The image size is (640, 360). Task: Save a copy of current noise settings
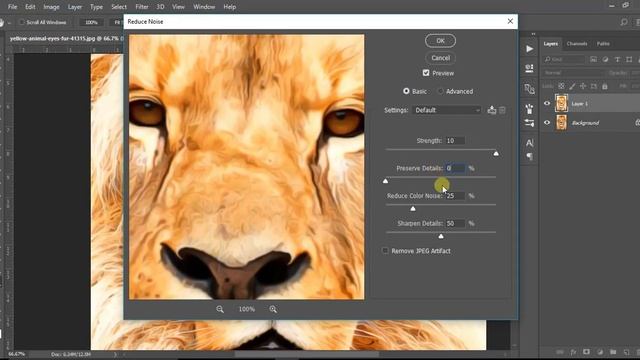tap(492, 110)
